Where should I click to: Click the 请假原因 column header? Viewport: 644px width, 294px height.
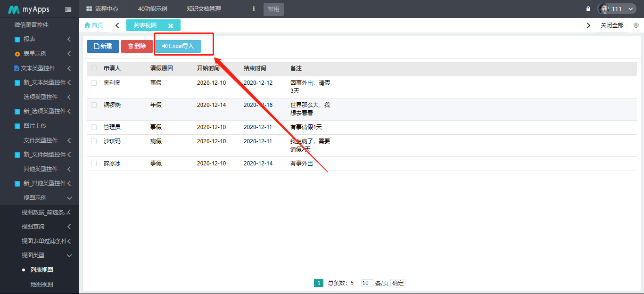tap(162, 68)
